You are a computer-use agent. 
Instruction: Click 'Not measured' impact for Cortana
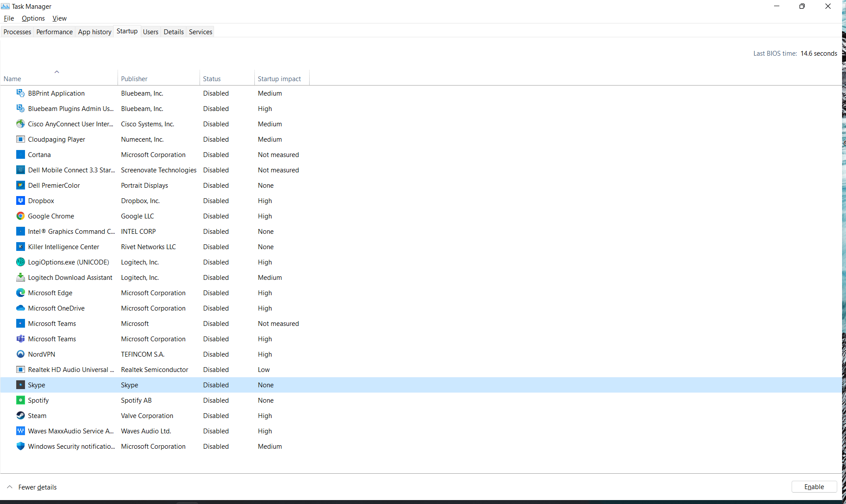[x=278, y=154]
